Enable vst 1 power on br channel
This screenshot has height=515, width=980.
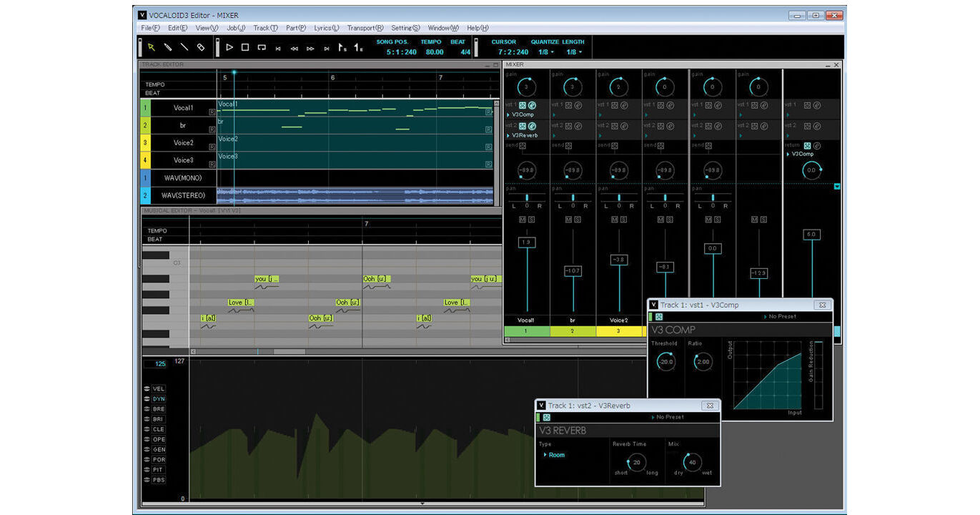click(x=570, y=105)
